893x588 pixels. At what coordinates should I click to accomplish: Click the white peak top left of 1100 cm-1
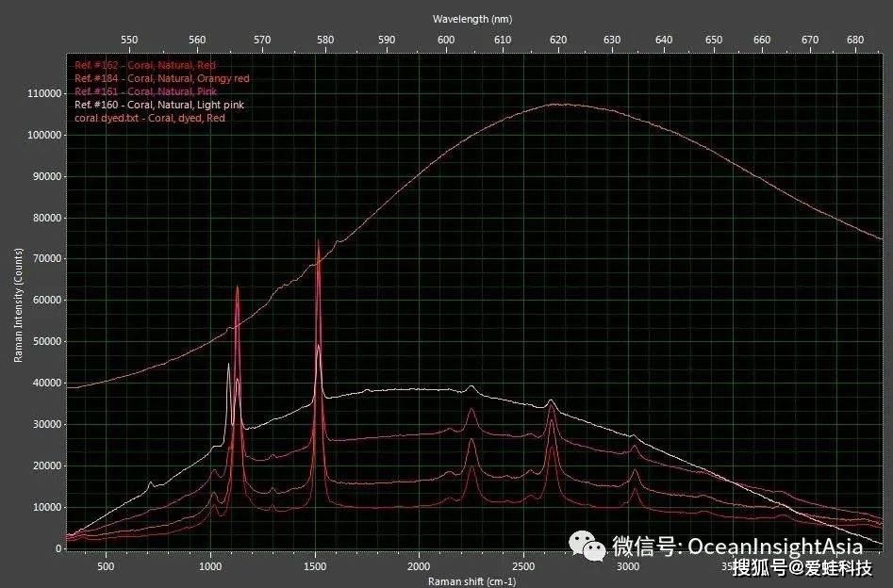[228, 365]
